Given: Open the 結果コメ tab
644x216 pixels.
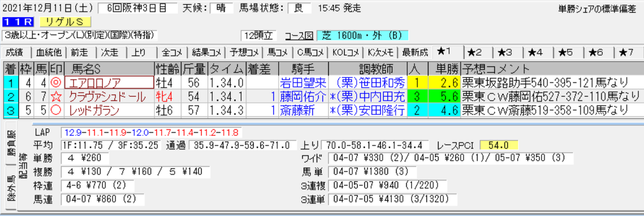Looking at the screenshot, I should [207, 52].
